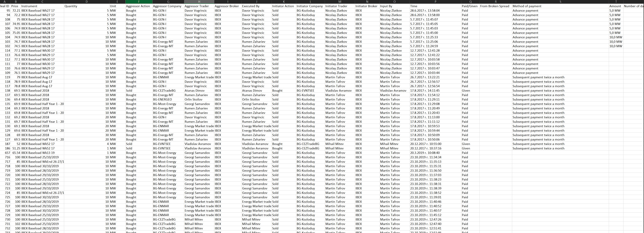Click the 'Initiator Trader' header cell
This screenshot has height=233, width=644.
(x=340, y=6)
